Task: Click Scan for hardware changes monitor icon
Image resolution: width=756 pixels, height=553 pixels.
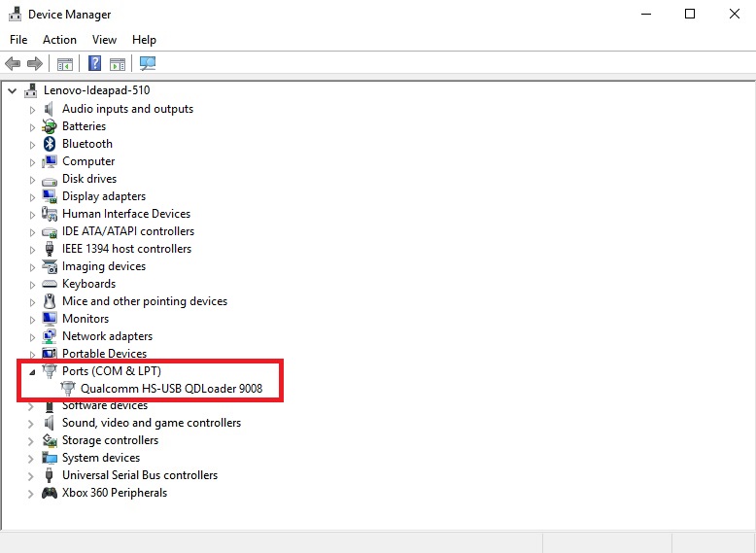Action: click(148, 63)
